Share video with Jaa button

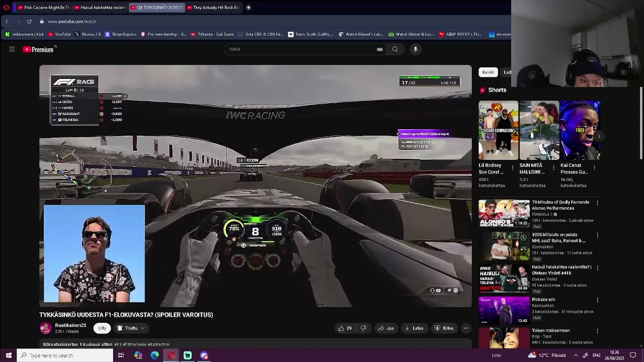[386, 328]
